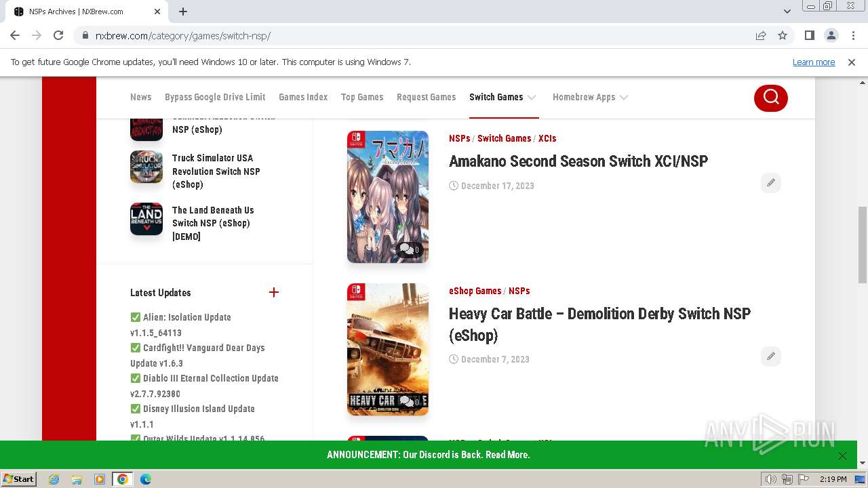Open Disney Illusion Island Update entry

193,416
